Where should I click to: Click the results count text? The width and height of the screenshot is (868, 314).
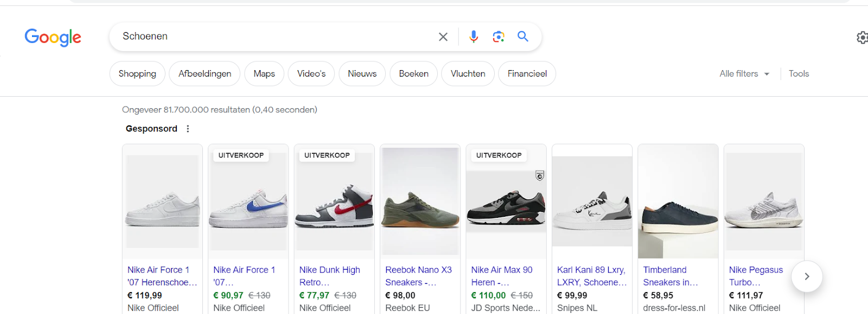[x=220, y=110]
